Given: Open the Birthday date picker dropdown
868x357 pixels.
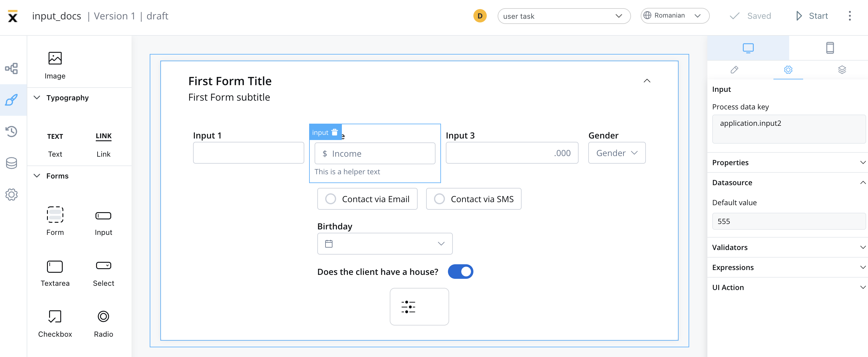Looking at the screenshot, I should point(385,243).
